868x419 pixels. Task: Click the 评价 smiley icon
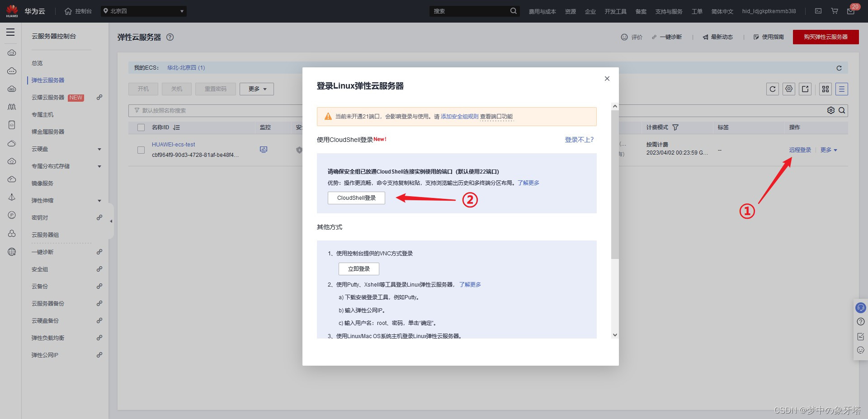(624, 37)
